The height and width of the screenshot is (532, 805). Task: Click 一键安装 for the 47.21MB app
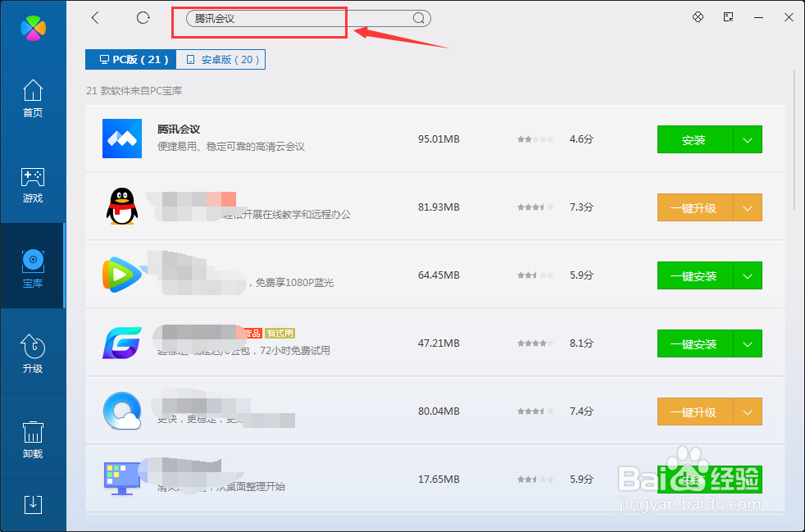(695, 343)
